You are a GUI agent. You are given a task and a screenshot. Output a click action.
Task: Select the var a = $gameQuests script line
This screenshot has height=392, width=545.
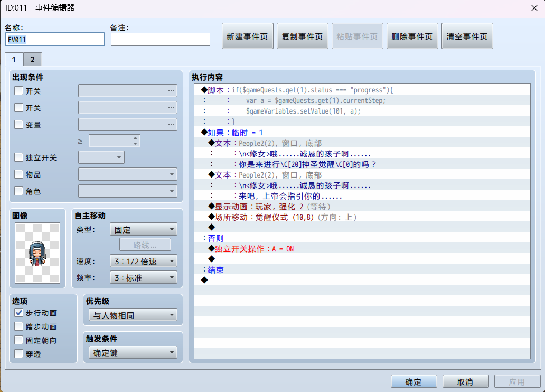point(362,100)
